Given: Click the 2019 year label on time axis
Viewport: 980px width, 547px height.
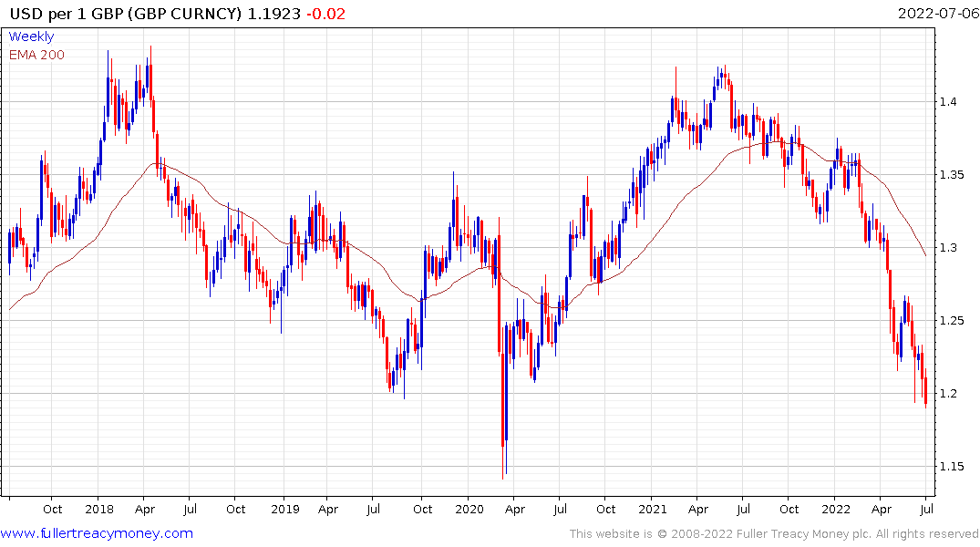Looking at the screenshot, I should pos(285,509).
